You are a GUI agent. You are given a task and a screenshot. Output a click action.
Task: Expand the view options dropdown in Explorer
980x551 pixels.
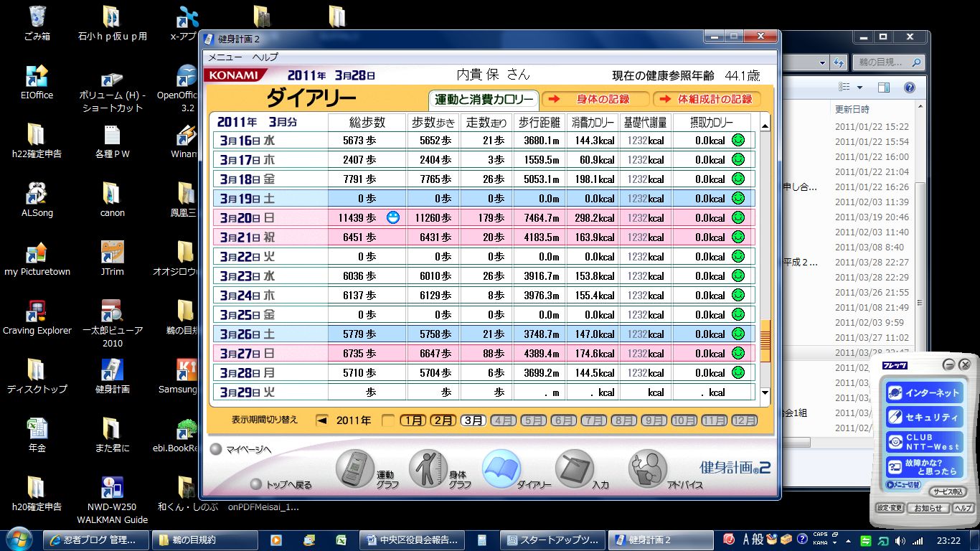(859, 88)
